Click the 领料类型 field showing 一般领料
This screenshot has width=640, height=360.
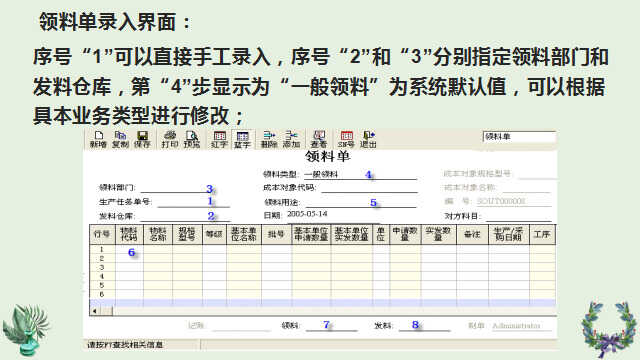pyautogui.click(x=360, y=175)
